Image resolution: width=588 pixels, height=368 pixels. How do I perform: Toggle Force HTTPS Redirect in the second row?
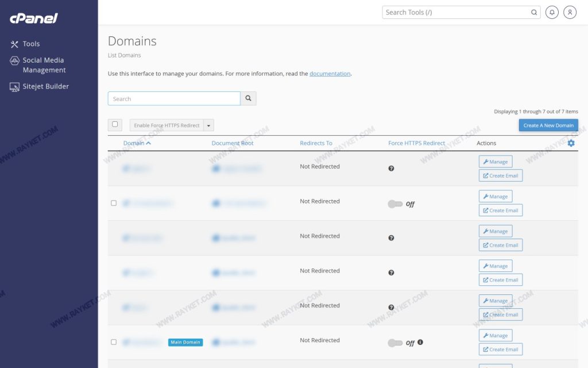(395, 204)
